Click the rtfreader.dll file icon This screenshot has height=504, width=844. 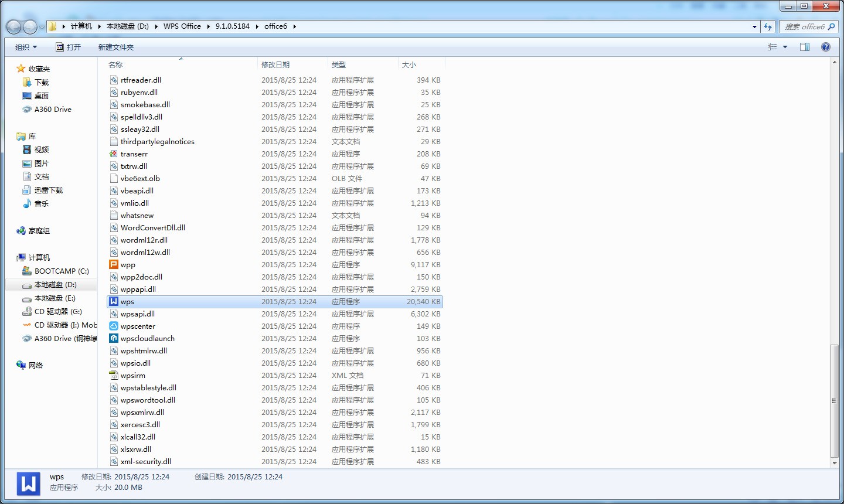114,80
